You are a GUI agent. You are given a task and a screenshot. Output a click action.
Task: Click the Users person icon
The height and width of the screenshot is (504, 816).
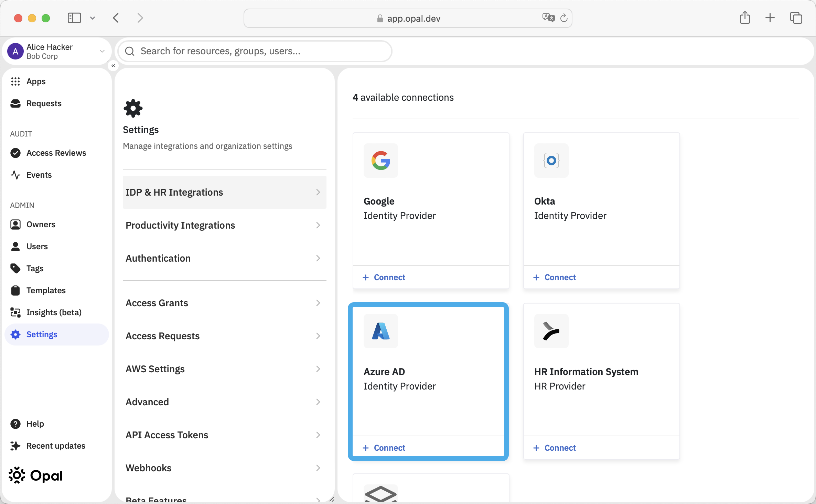point(15,246)
